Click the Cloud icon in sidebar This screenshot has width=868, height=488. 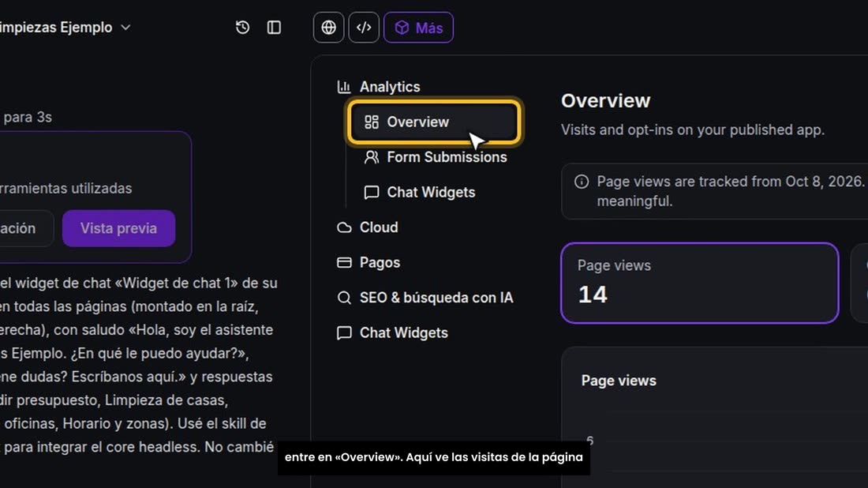click(x=344, y=227)
